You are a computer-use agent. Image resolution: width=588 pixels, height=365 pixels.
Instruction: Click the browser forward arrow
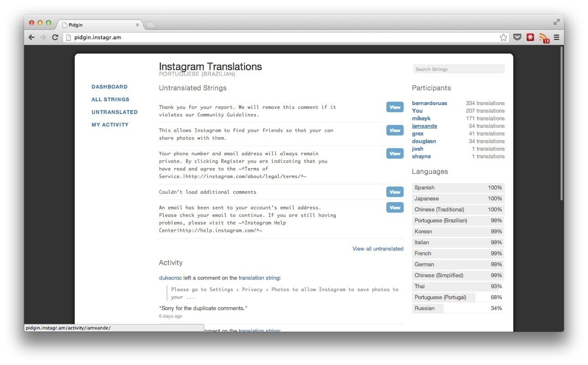point(43,37)
